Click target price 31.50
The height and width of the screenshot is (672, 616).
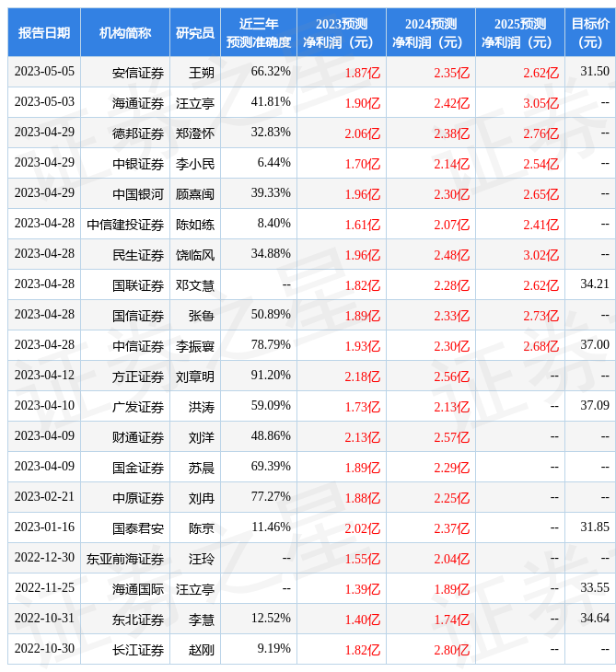coord(595,72)
